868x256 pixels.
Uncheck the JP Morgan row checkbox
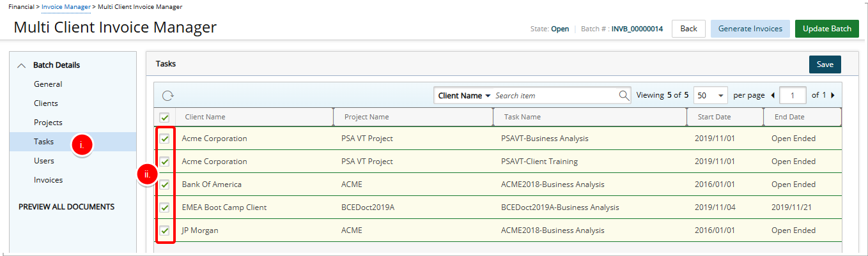click(165, 230)
